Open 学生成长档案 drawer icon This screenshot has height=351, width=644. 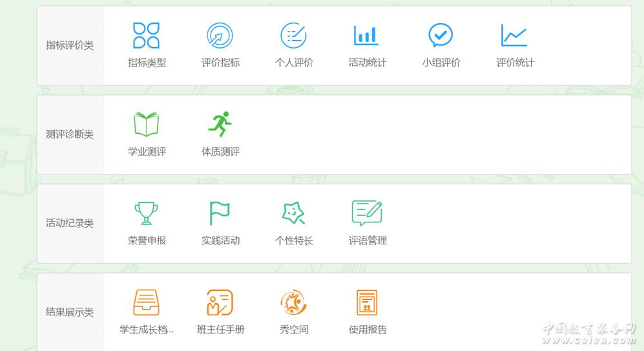[147, 302]
